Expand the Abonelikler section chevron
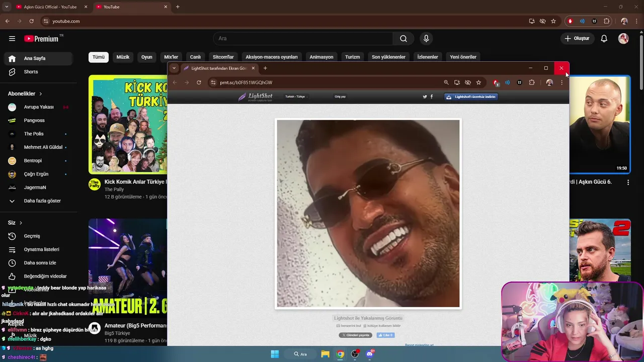This screenshot has height=362, width=644. coord(41,94)
